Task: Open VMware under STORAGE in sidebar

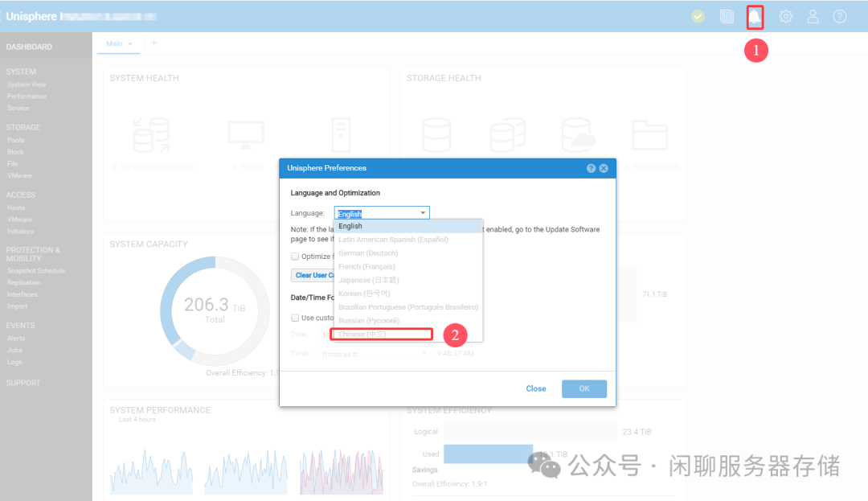Action: point(19,175)
